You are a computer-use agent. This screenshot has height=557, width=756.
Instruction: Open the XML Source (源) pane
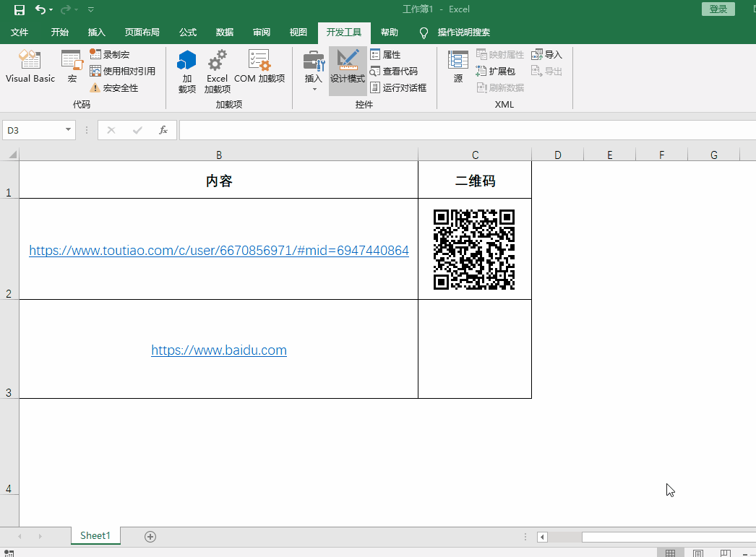point(458,66)
